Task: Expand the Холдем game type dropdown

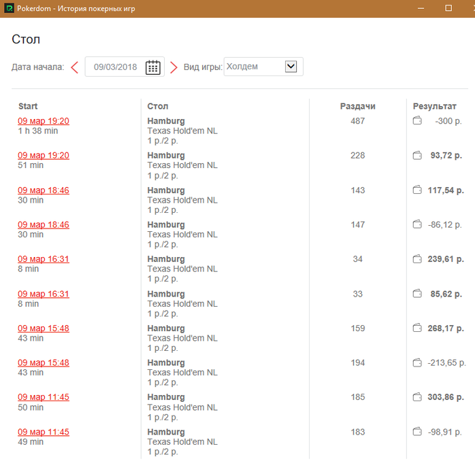Action: pos(291,67)
